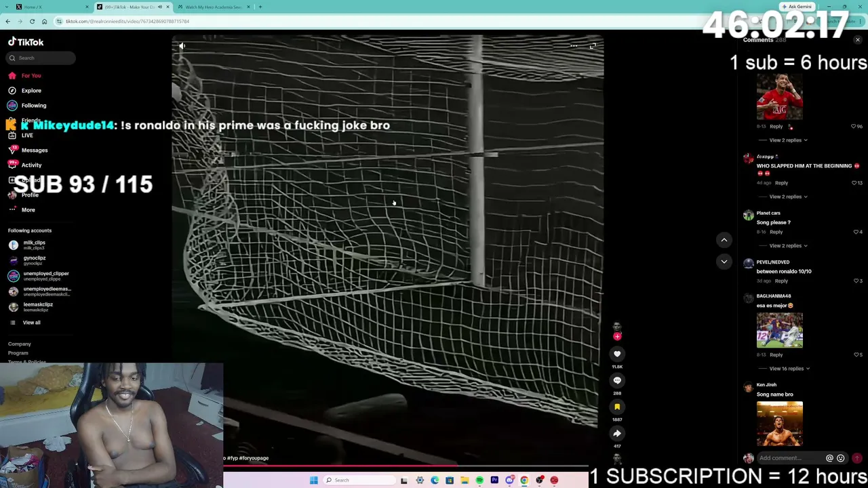The height and width of the screenshot is (488, 868).
Task: Bookmark the video to favorites
Action: click(617, 407)
